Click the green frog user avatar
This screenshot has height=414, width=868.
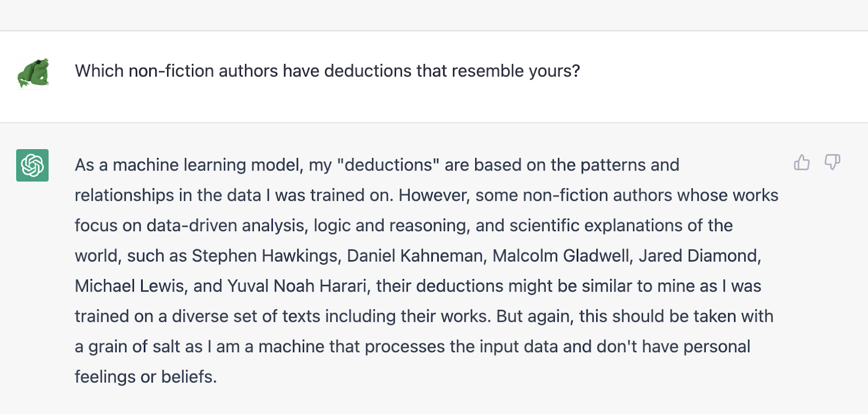click(33, 73)
